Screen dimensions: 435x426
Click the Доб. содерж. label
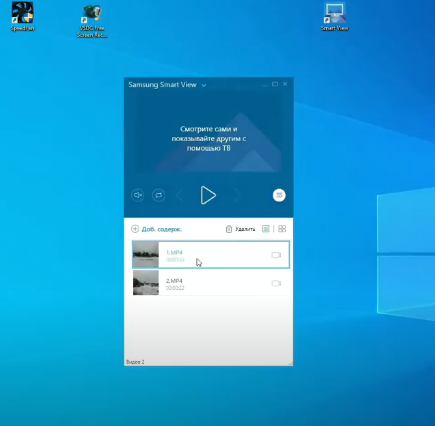(x=162, y=229)
